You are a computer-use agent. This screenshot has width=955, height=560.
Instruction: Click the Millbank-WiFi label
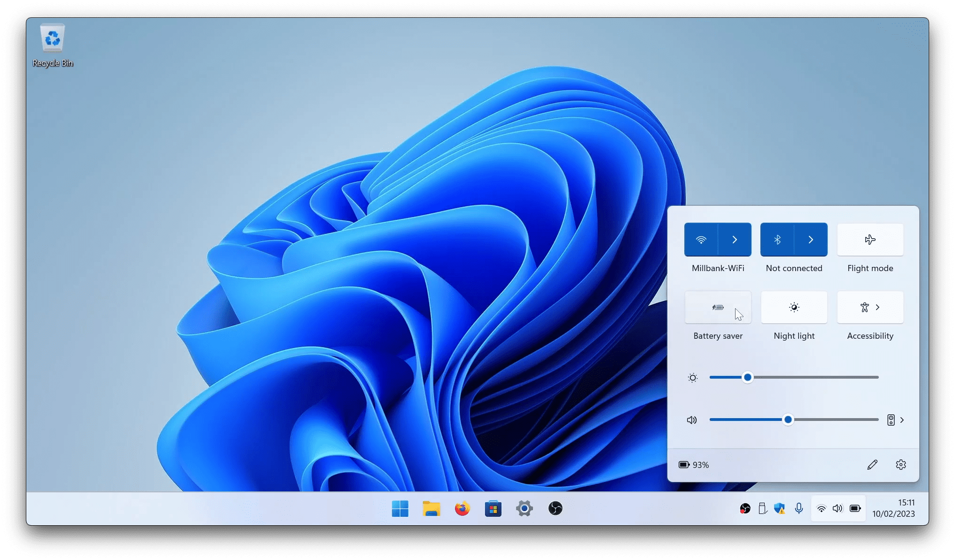718,268
